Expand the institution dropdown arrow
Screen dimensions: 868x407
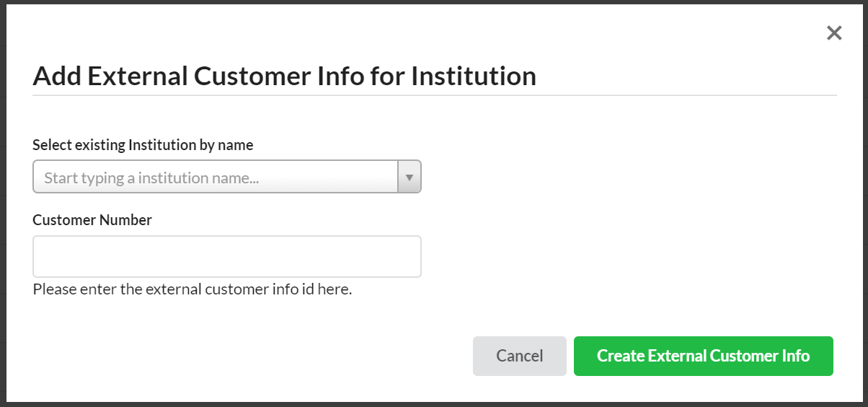(409, 177)
